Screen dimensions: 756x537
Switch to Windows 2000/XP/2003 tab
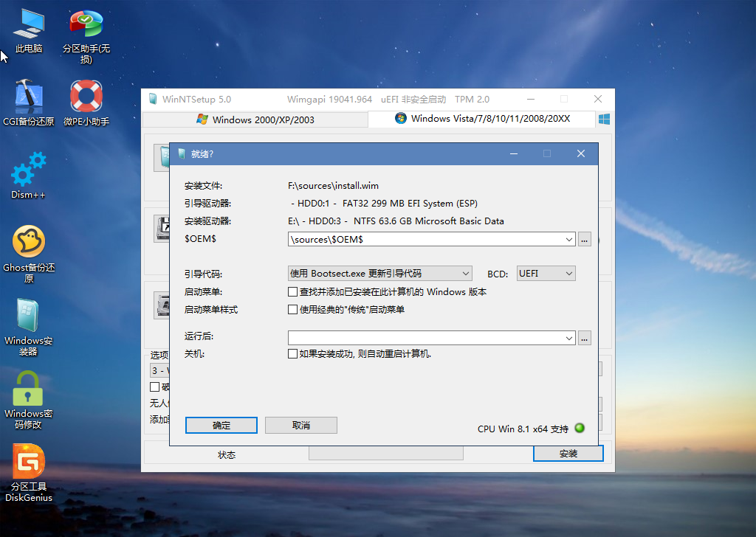pos(255,119)
